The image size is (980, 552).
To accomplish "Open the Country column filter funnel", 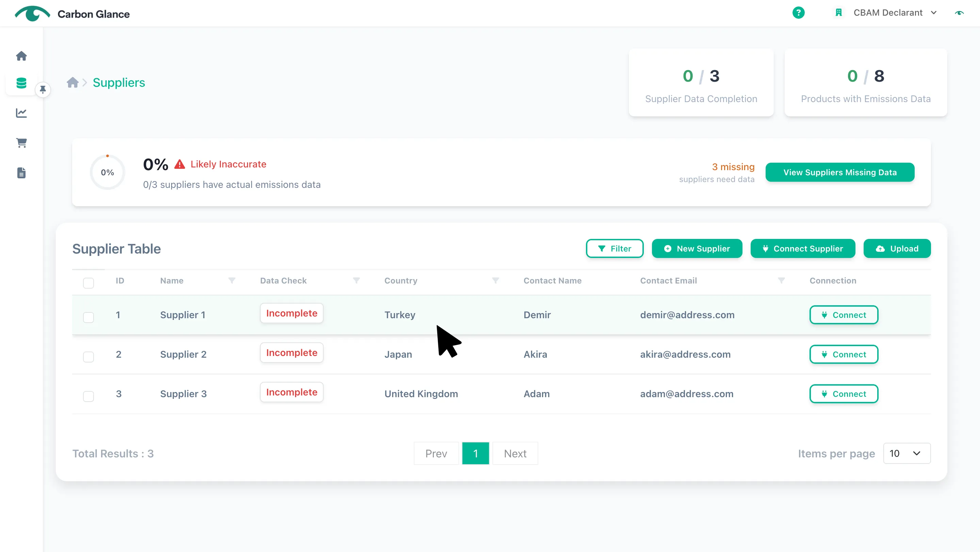I will 495,280.
